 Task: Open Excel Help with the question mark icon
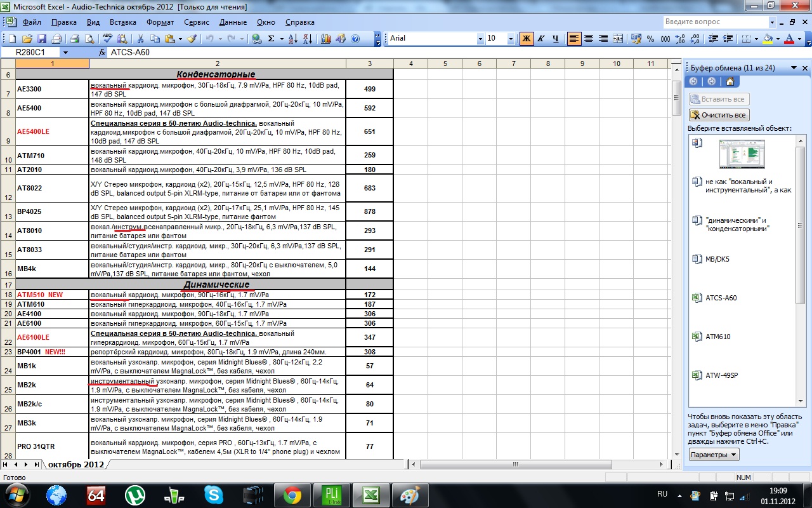click(355, 39)
